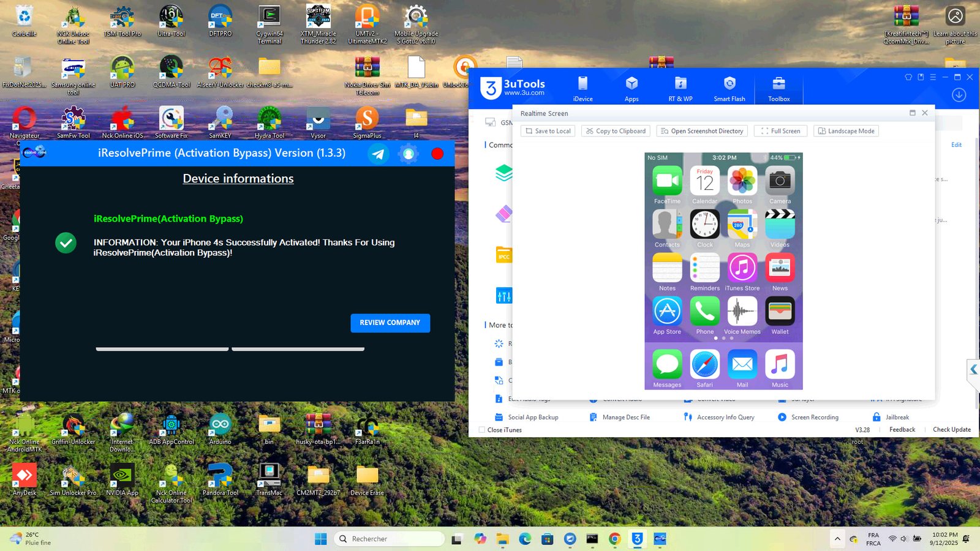Switch to the Apps tab
The width and height of the screenshot is (980, 551).
click(631, 89)
